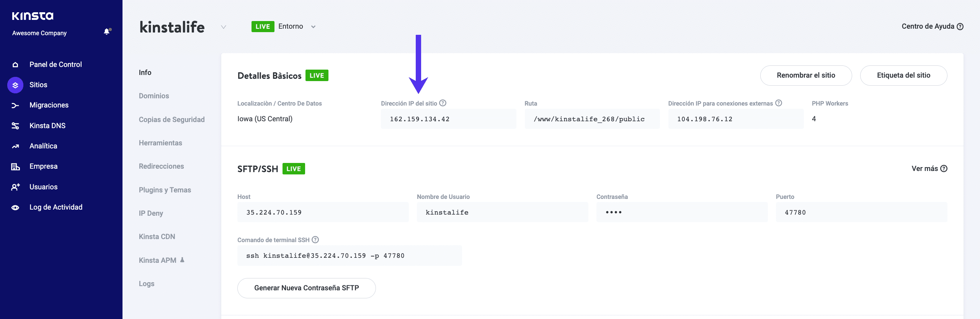Click the kinstalife site title
Screen dimensions: 980x319
[172, 27]
